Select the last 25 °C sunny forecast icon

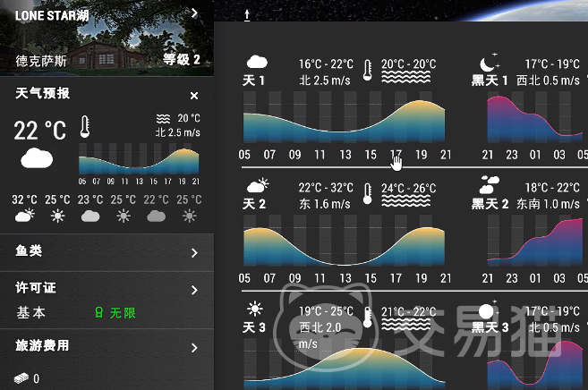click(190, 216)
